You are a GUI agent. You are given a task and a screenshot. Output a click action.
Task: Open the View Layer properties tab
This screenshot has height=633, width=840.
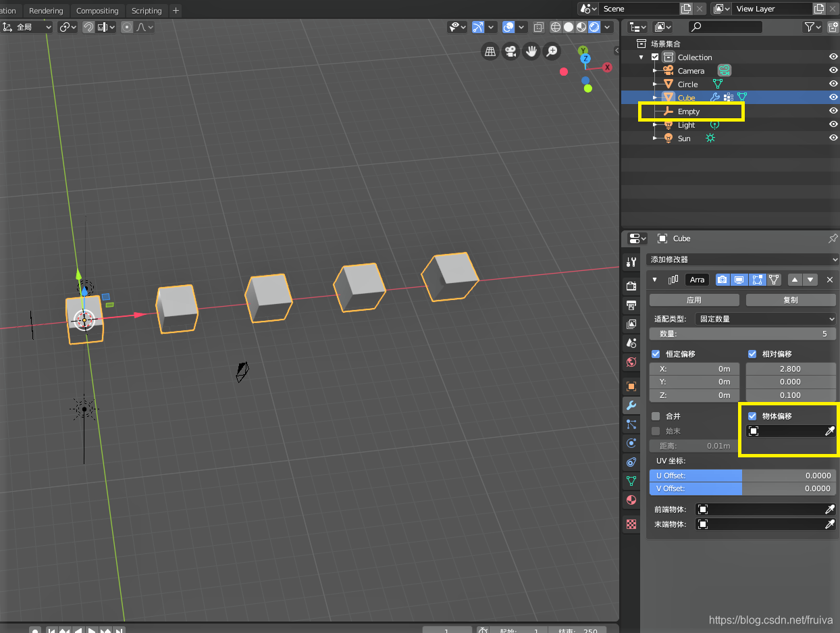point(631,324)
